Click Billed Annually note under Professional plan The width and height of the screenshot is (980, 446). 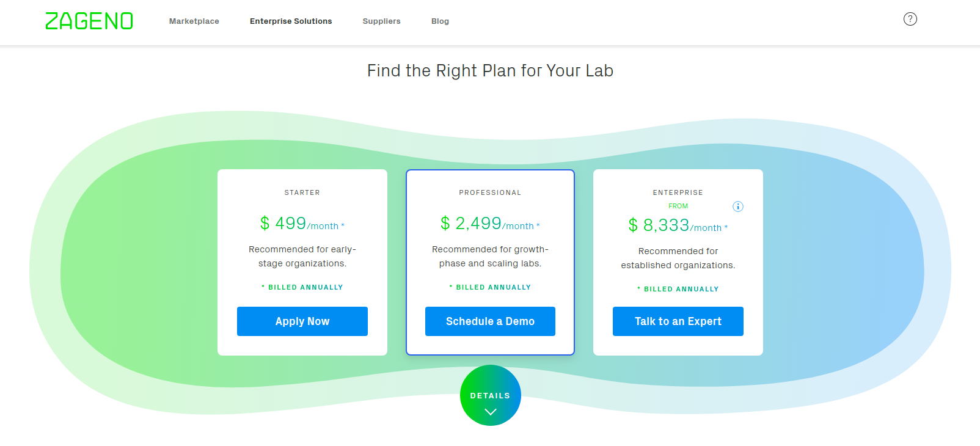[x=490, y=287]
